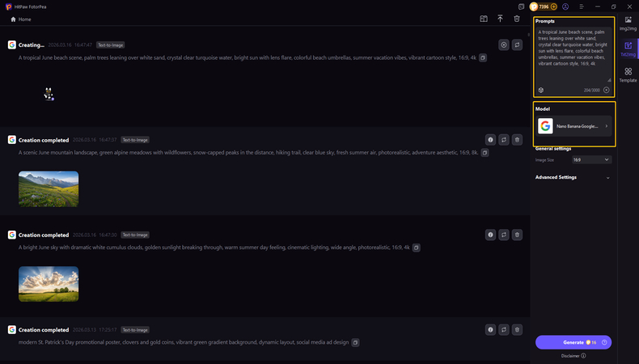This screenshot has height=364, width=639.
Task: Regenerate the St. Patrick's Day poster
Action: tap(503, 329)
